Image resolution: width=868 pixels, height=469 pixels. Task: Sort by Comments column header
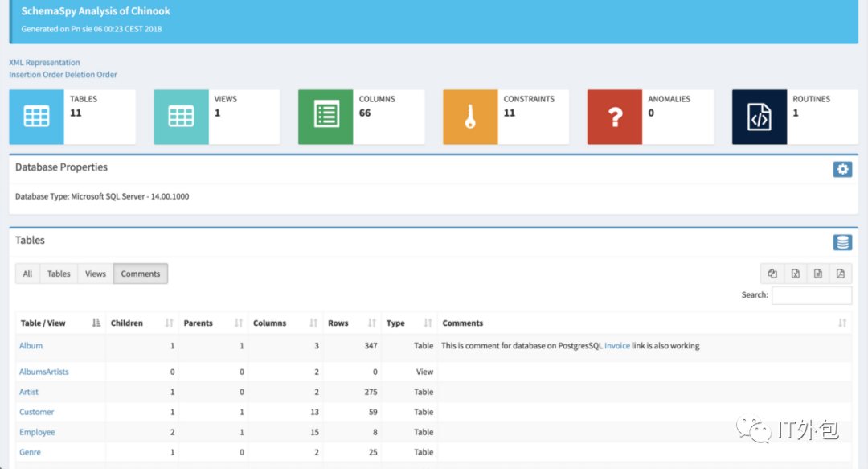pos(645,323)
